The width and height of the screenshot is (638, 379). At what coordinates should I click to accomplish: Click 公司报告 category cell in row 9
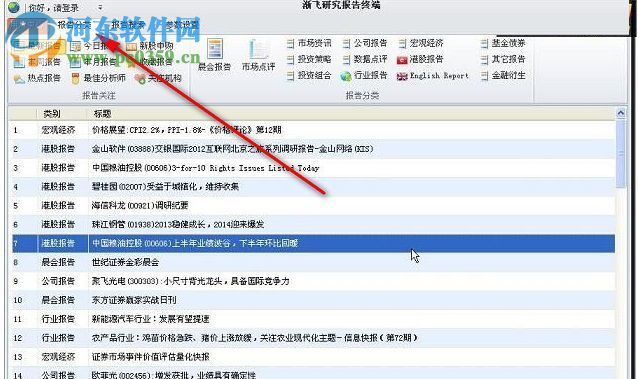click(58, 281)
